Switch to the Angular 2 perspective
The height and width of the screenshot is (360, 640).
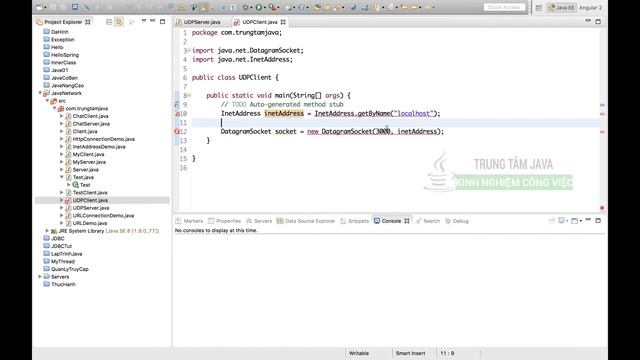click(590, 7)
